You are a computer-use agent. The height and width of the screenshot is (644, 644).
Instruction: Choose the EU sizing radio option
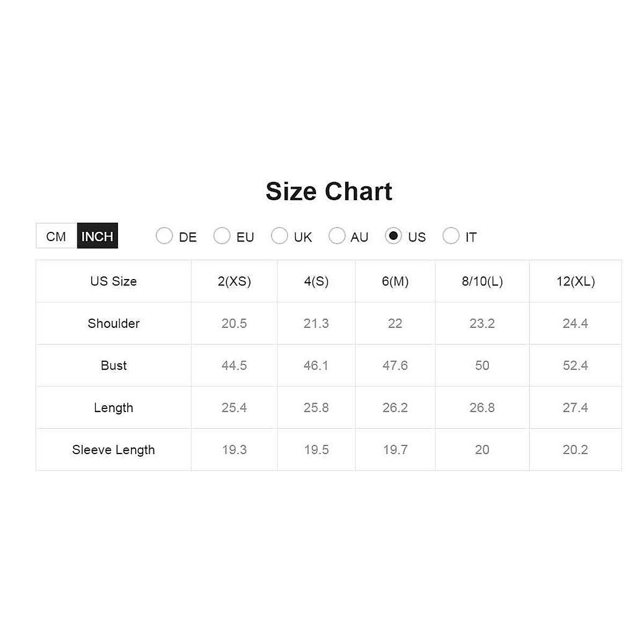coord(222,236)
